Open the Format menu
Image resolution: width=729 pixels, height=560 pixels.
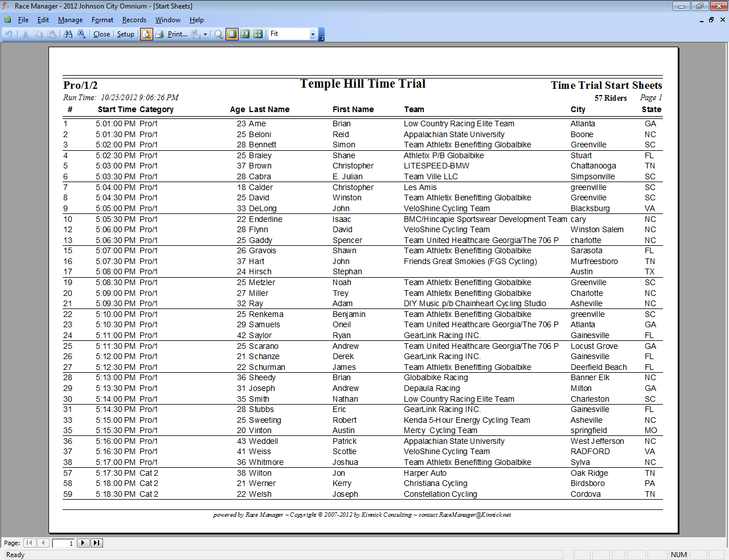[x=103, y=20]
